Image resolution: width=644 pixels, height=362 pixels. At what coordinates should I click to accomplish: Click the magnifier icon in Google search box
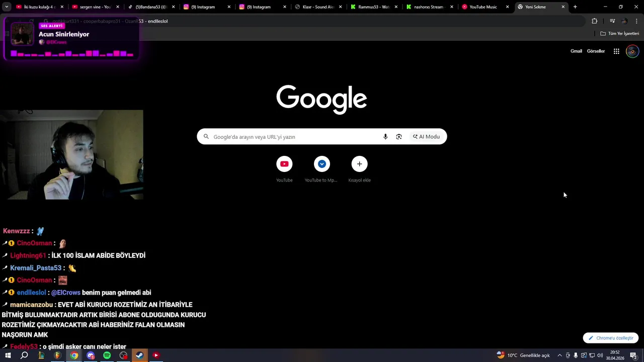tap(206, 137)
